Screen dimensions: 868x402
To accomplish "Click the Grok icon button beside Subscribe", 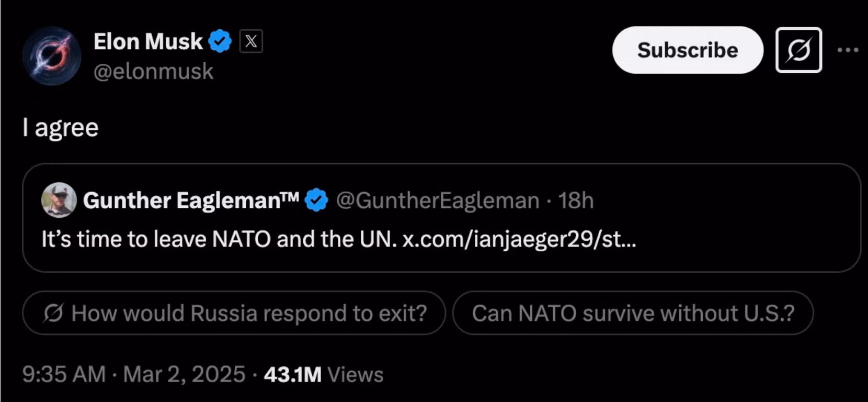I will pos(798,50).
